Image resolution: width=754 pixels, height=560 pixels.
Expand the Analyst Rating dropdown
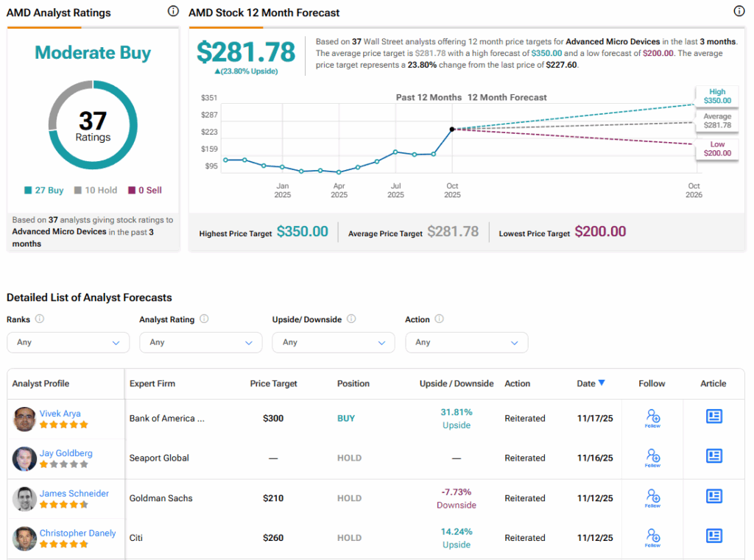(200, 342)
